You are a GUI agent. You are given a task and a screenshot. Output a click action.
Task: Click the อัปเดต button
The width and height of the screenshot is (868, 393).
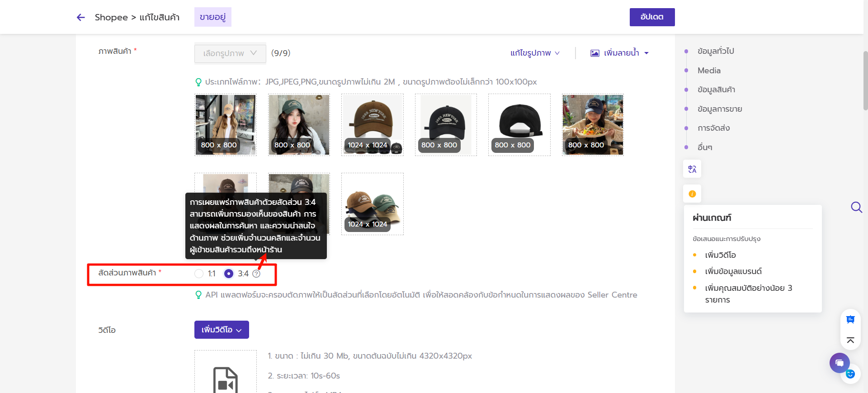pyautogui.click(x=652, y=17)
